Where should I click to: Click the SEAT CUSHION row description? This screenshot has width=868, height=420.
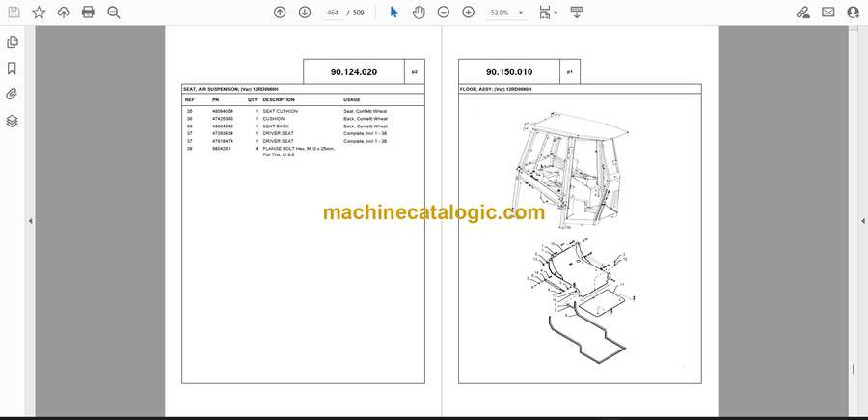pyautogui.click(x=280, y=111)
